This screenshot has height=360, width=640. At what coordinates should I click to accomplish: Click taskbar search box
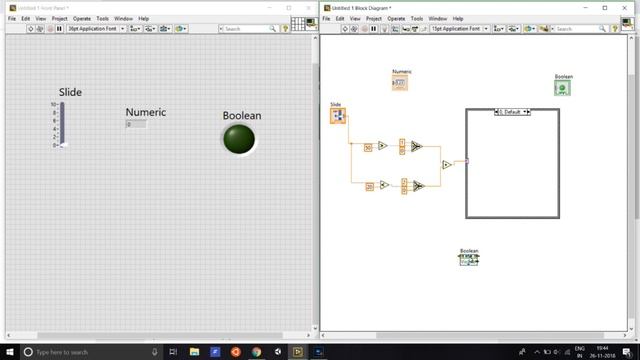91,352
